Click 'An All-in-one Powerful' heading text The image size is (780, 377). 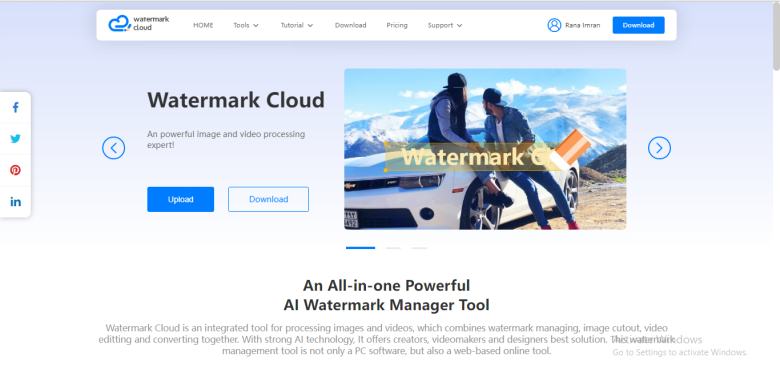387,285
